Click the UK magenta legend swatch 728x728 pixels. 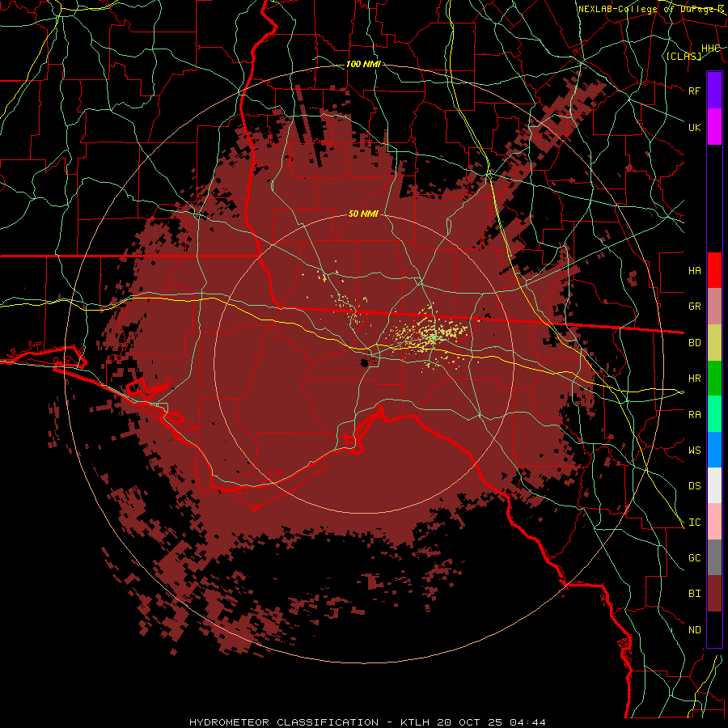click(x=714, y=127)
